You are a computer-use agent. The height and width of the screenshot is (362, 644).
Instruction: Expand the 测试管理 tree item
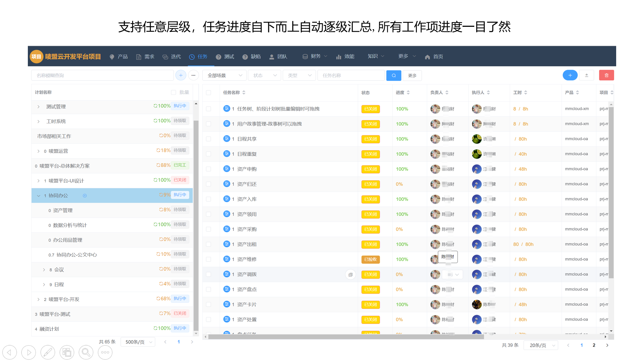click(38, 107)
